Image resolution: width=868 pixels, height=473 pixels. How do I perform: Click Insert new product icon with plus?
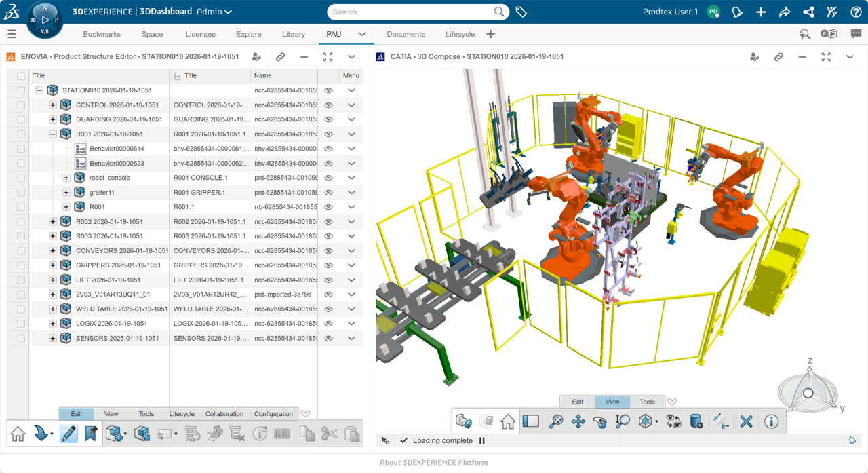[x=115, y=433]
